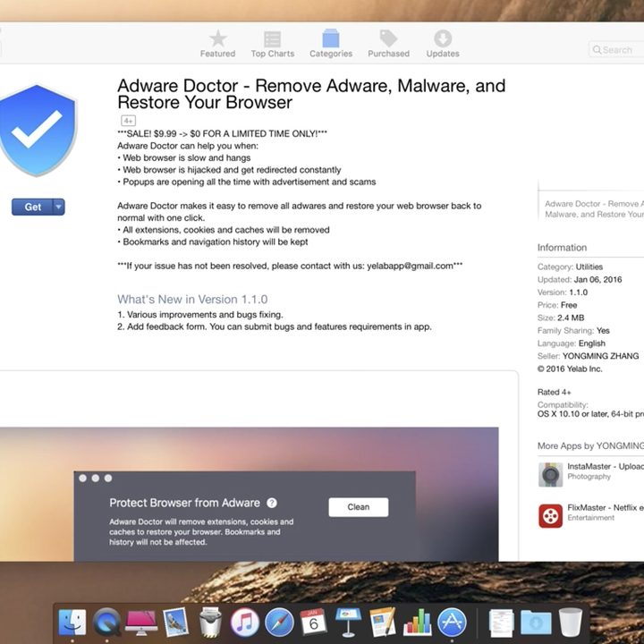Click the Adware Doctor app screenshot preview
The width and height of the screenshot is (644, 644).
(x=250, y=494)
